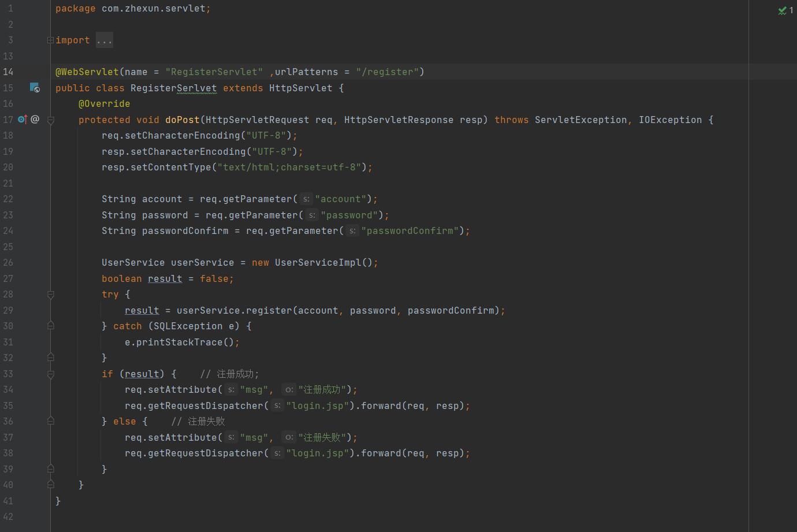Image resolution: width=797 pixels, height=532 pixels.
Task: Click the "passwordConfirm" parameter string
Action: (x=410, y=231)
